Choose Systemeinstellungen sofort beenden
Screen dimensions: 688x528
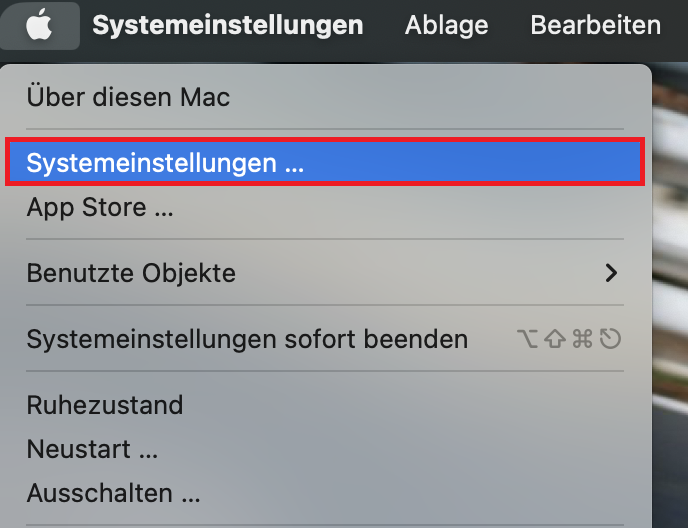point(247,339)
